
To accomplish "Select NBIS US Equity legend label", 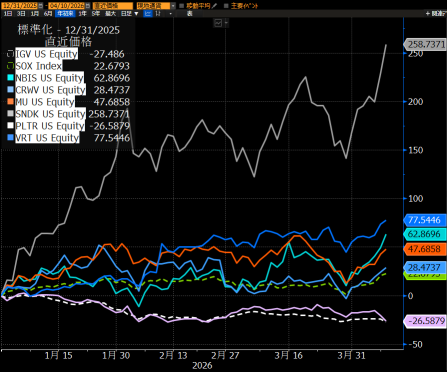I will (49, 78).
